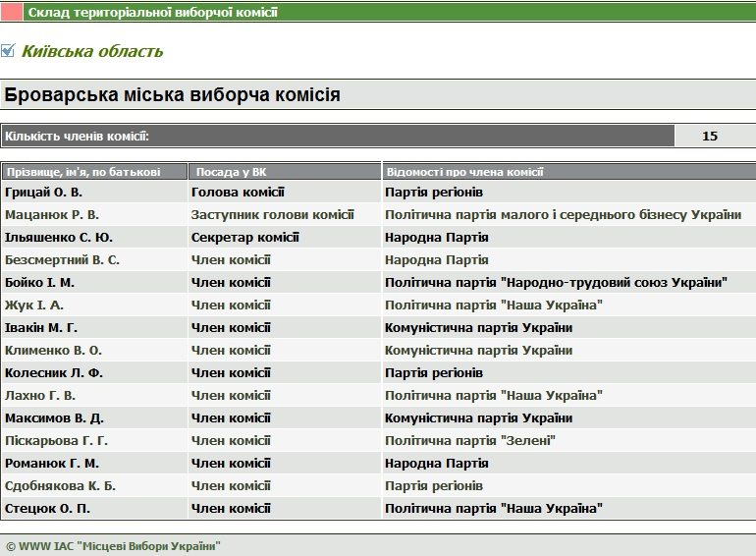This screenshot has height=556, width=756.
Task: Click Народна Партія in the Романюк row
Action: [x=436, y=464]
